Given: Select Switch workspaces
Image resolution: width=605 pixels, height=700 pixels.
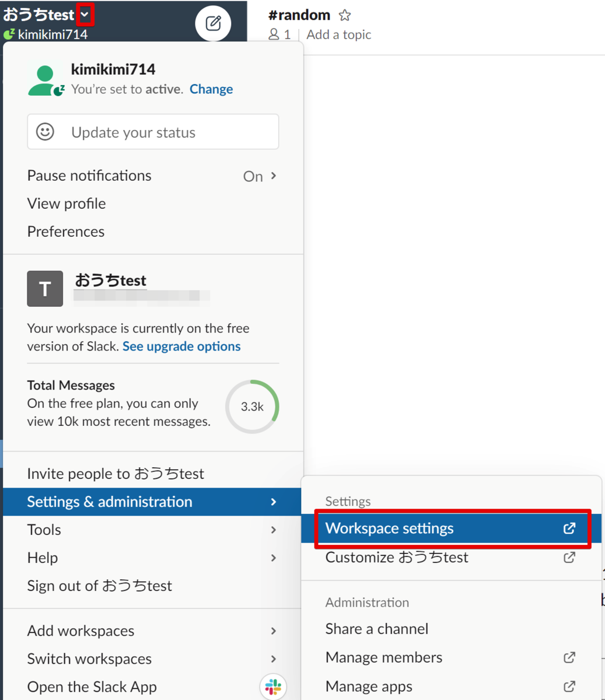Looking at the screenshot, I should coord(153,659).
